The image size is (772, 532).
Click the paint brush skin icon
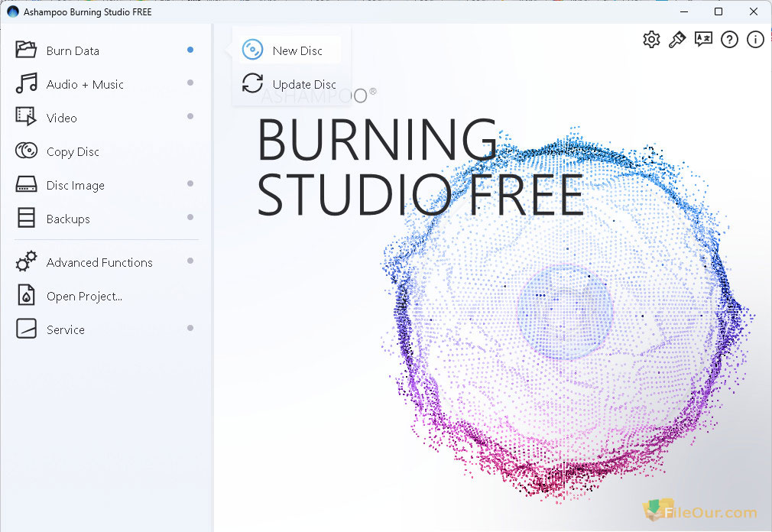tap(677, 40)
